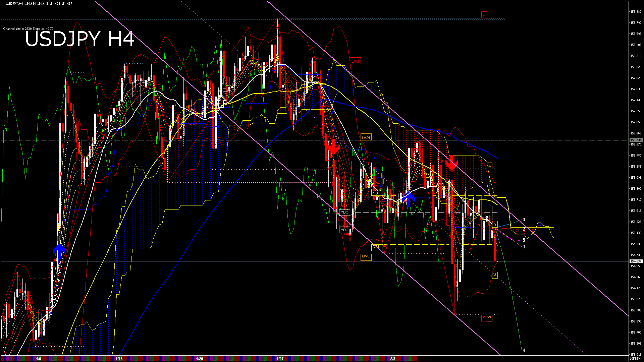Click the gray 156.744 price tag
Viewport: 644px width, 362px height.
pyautogui.click(x=636, y=140)
